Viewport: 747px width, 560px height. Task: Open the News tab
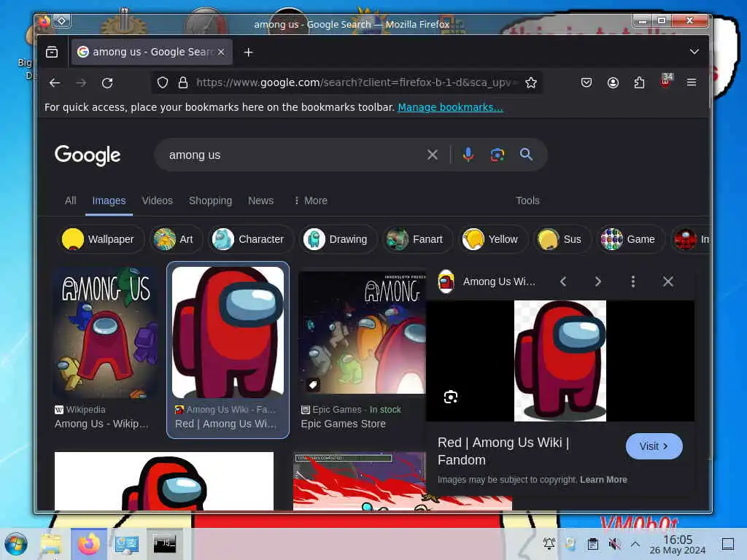260,201
